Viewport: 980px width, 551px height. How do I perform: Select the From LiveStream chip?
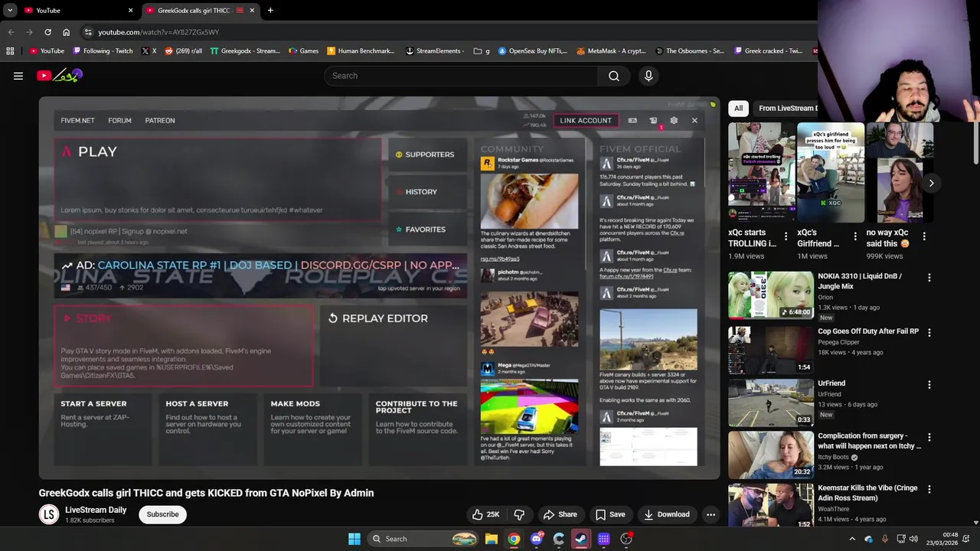click(786, 108)
